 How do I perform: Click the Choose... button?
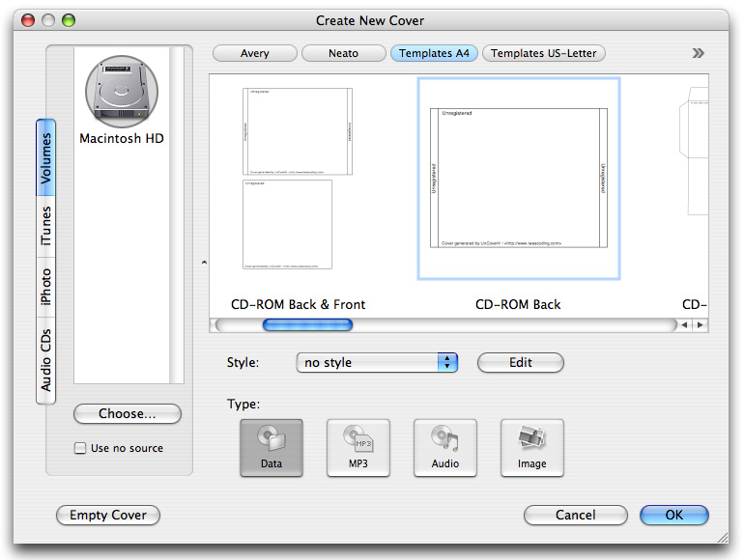tap(128, 413)
